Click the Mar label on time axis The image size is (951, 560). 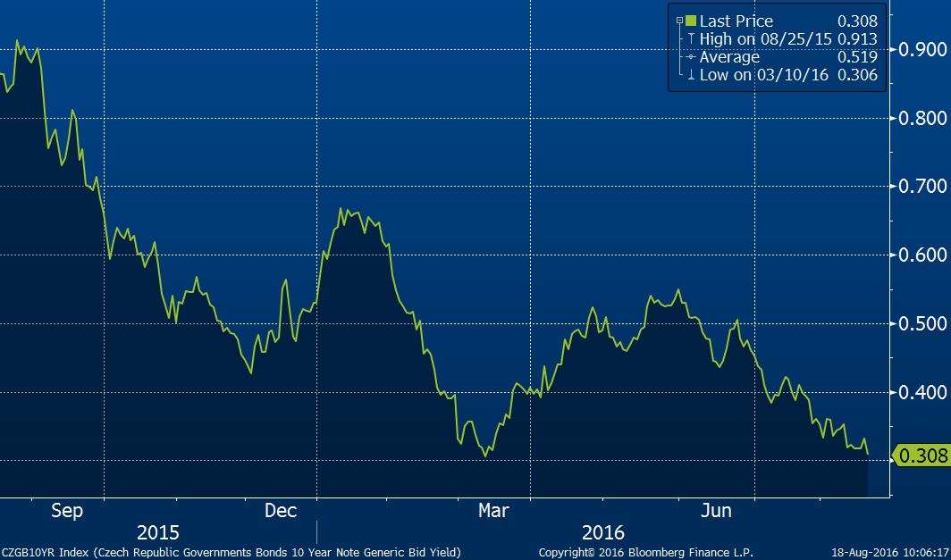pos(493,511)
